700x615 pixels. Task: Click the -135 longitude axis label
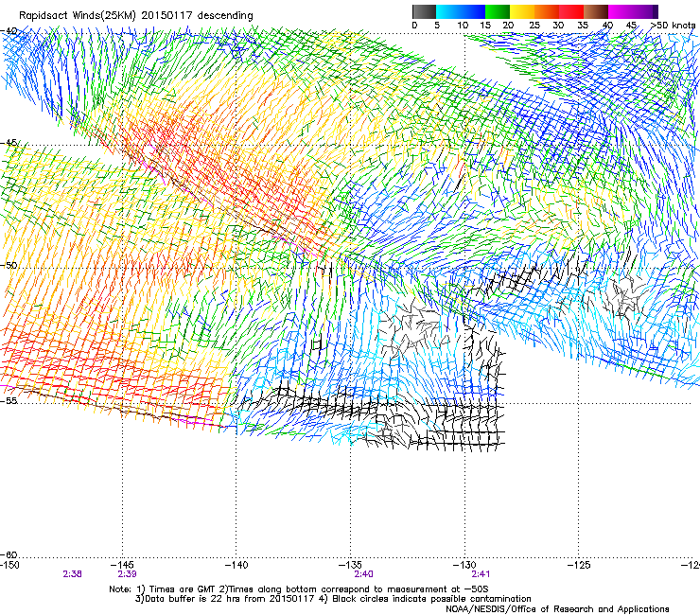pos(350,565)
